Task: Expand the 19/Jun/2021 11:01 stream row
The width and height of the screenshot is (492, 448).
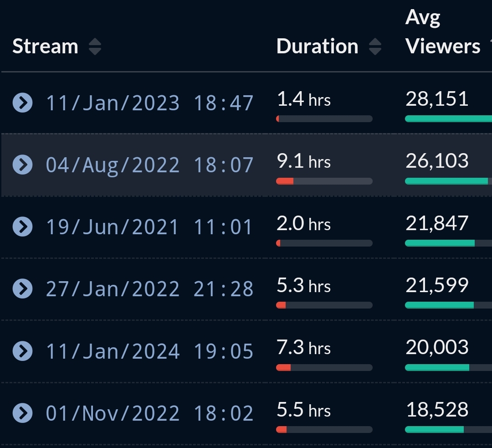Action: (22, 227)
